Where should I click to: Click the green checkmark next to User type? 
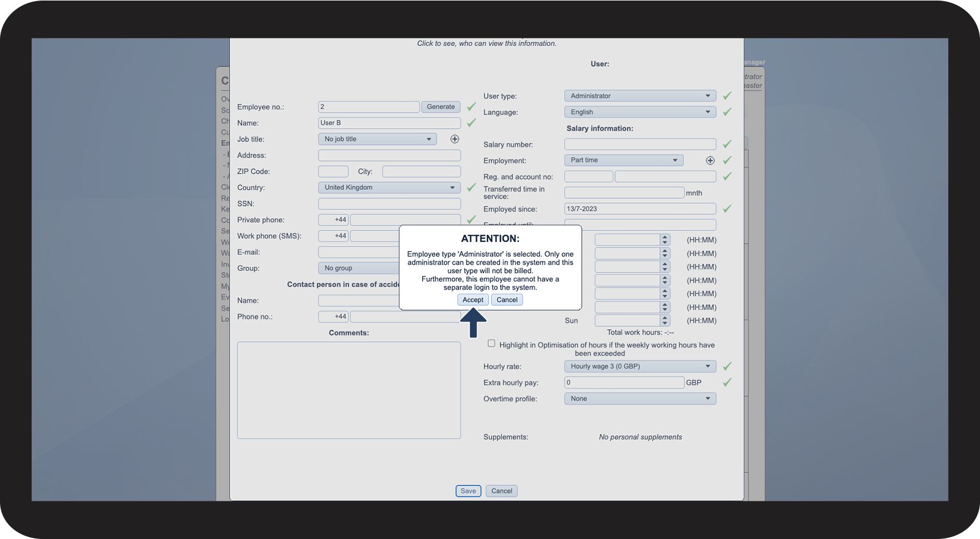[x=727, y=95]
